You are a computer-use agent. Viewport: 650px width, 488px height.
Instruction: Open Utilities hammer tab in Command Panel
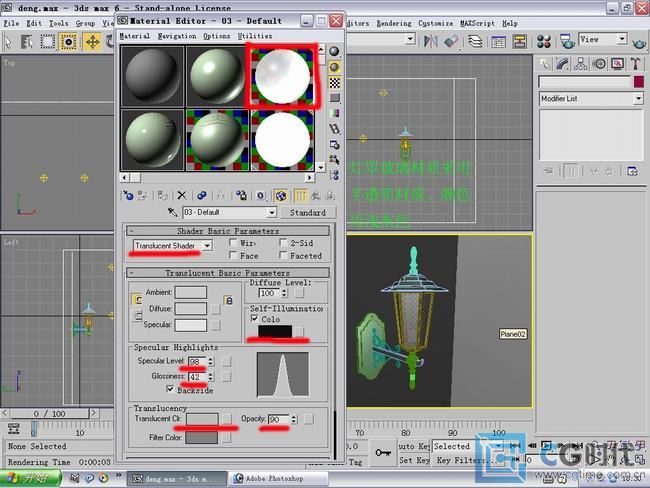pyautogui.click(x=636, y=64)
